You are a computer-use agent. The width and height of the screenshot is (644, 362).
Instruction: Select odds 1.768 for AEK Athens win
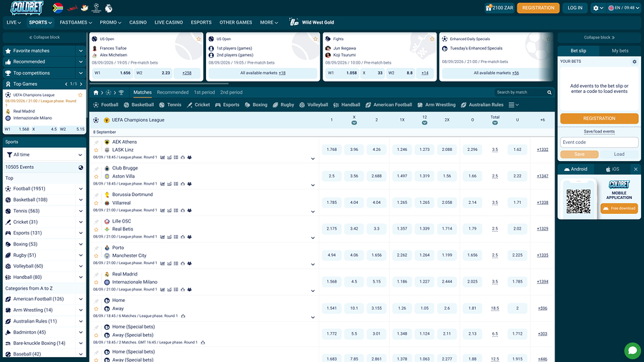[x=331, y=150]
